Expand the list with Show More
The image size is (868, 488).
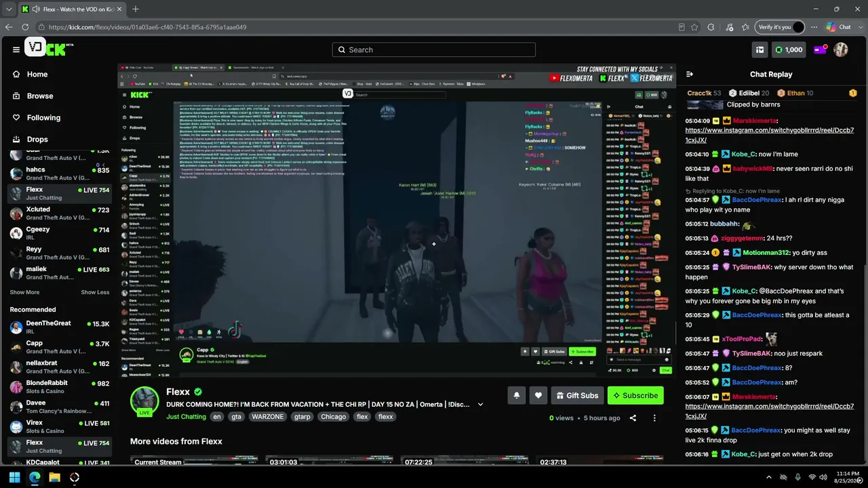click(x=24, y=292)
